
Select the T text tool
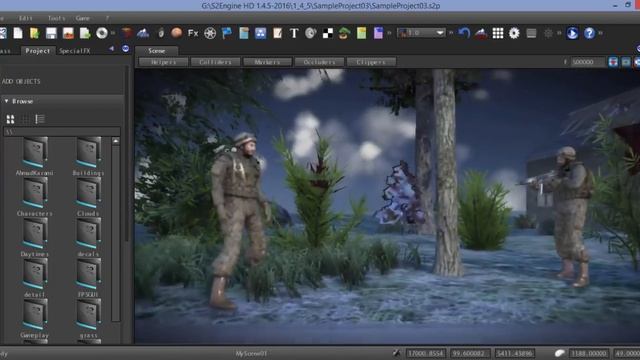click(x=294, y=33)
